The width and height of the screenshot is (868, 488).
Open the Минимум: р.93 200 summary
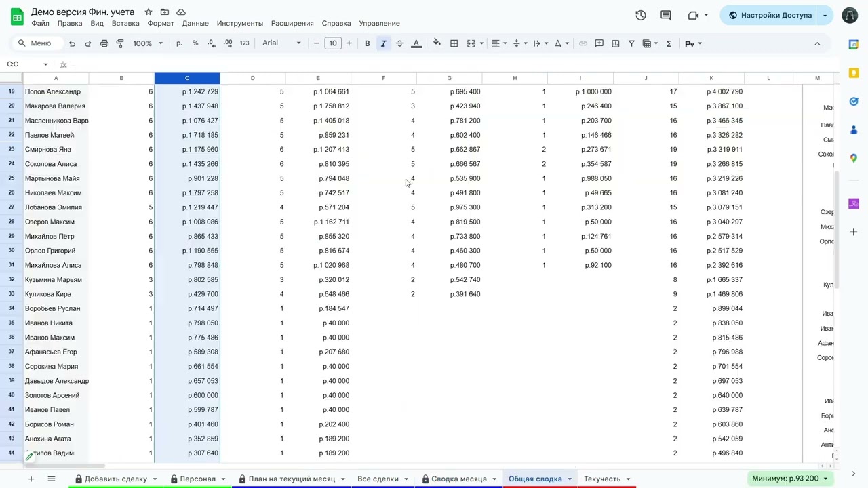pyautogui.click(x=791, y=479)
